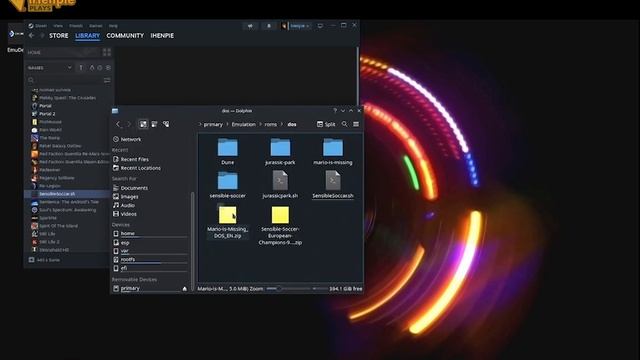Select the SensibleSoccer.sh script file
Image resolution: width=640 pixels, height=360 pixels.
[x=333, y=185]
